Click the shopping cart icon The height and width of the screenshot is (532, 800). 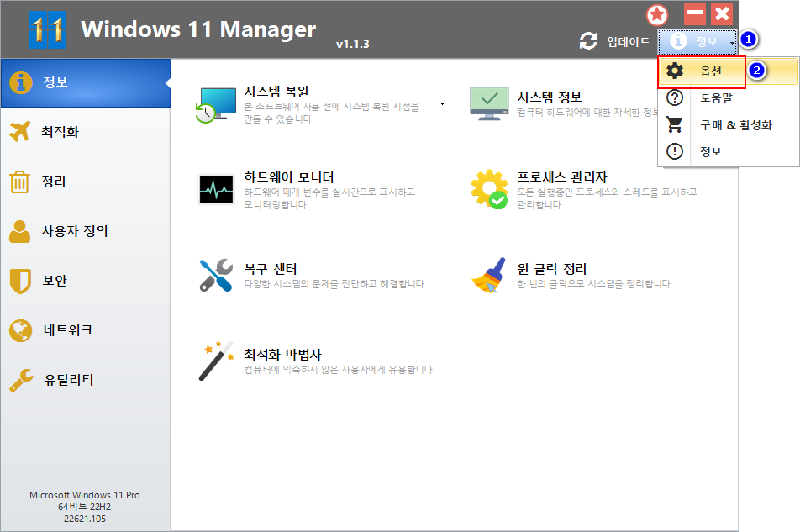point(675,124)
